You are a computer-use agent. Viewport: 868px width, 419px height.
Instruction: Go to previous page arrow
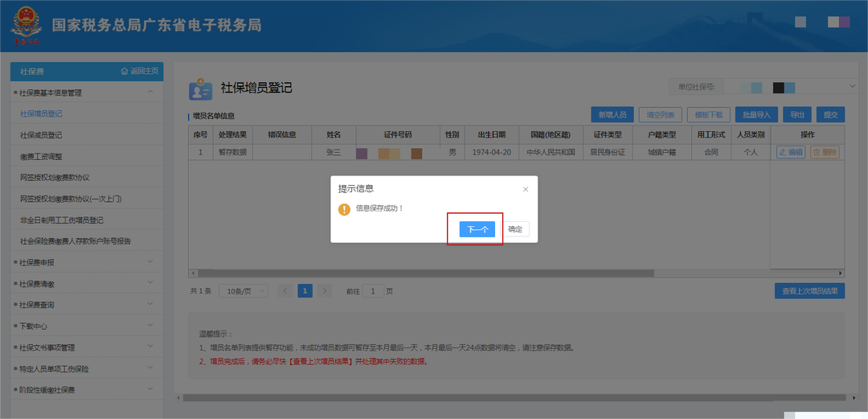[x=285, y=291]
